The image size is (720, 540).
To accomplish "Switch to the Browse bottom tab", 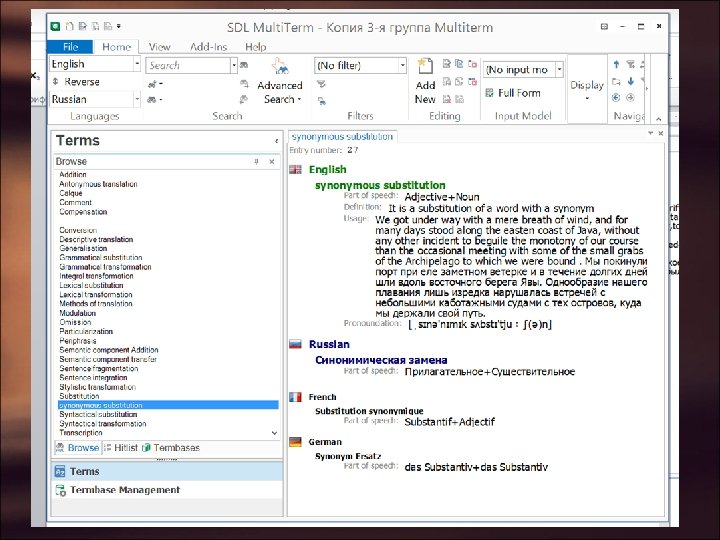I will click(78, 448).
